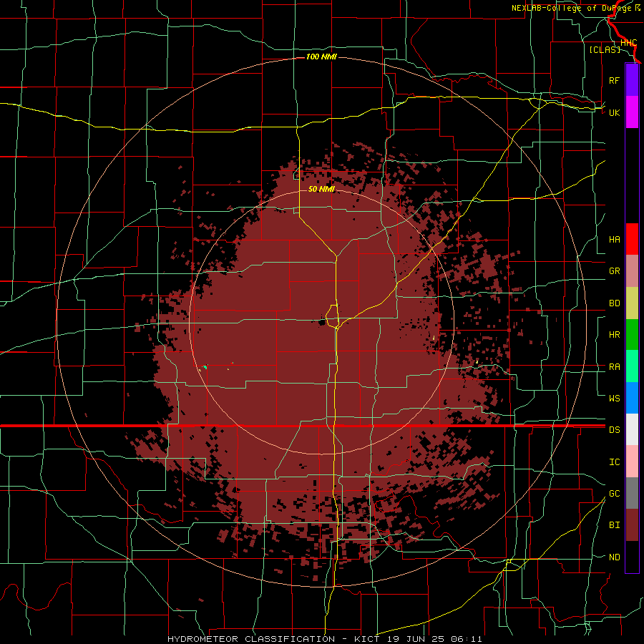
Task: Click the RF label in the legend
Action: click(615, 80)
